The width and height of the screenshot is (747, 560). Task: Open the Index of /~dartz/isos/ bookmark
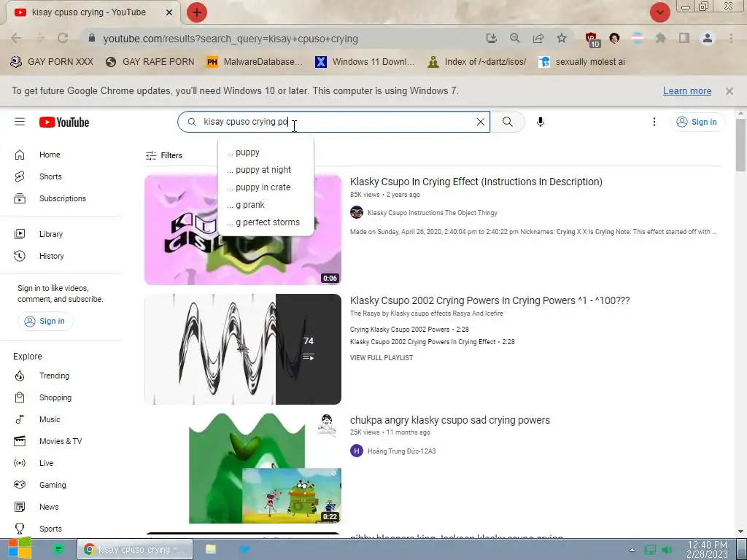(477, 62)
